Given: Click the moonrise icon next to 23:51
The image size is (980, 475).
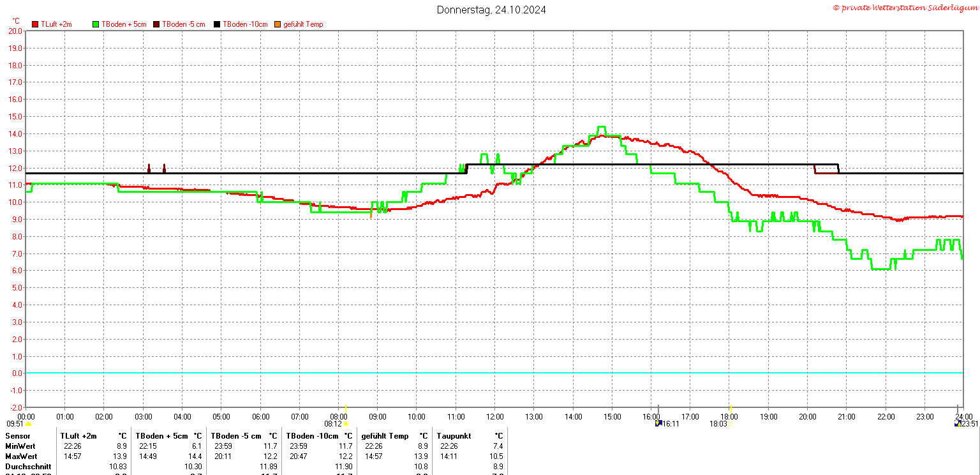Looking at the screenshot, I should click(x=957, y=423).
